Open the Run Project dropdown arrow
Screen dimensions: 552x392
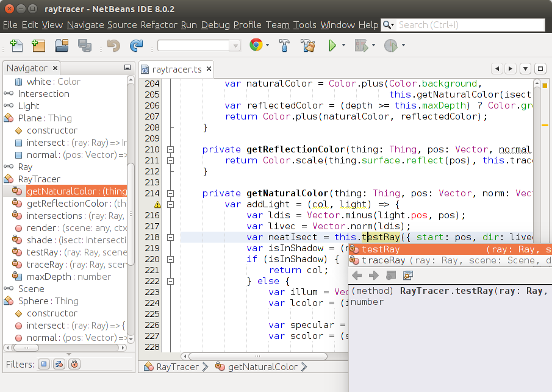click(343, 45)
